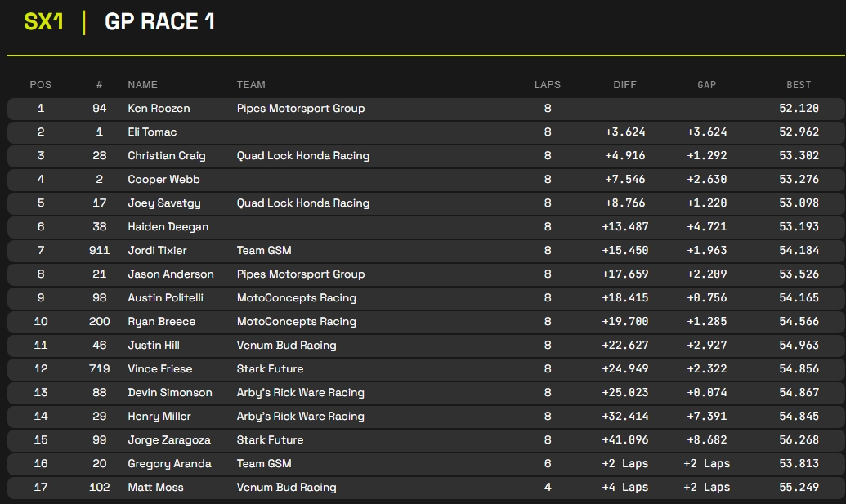Click Christian Craig's Quad Lock Honda Racing team

(x=302, y=156)
